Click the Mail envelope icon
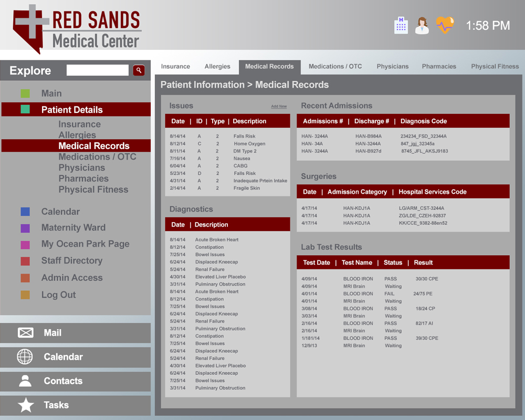This screenshot has height=420, width=525. 25,333
